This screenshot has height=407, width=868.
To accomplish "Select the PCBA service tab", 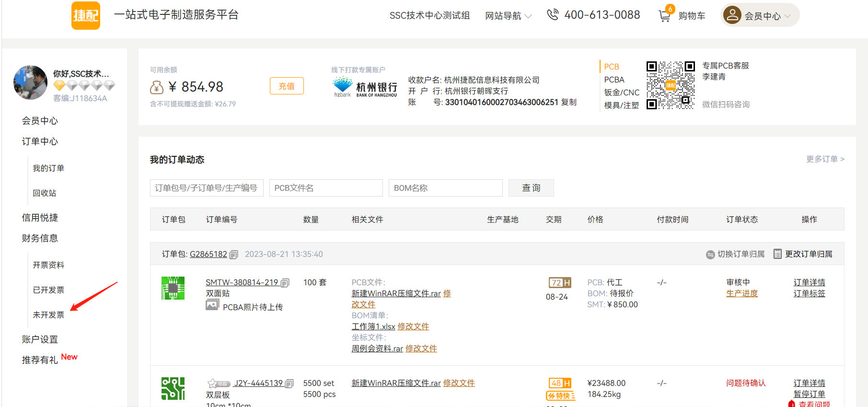I will [614, 80].
